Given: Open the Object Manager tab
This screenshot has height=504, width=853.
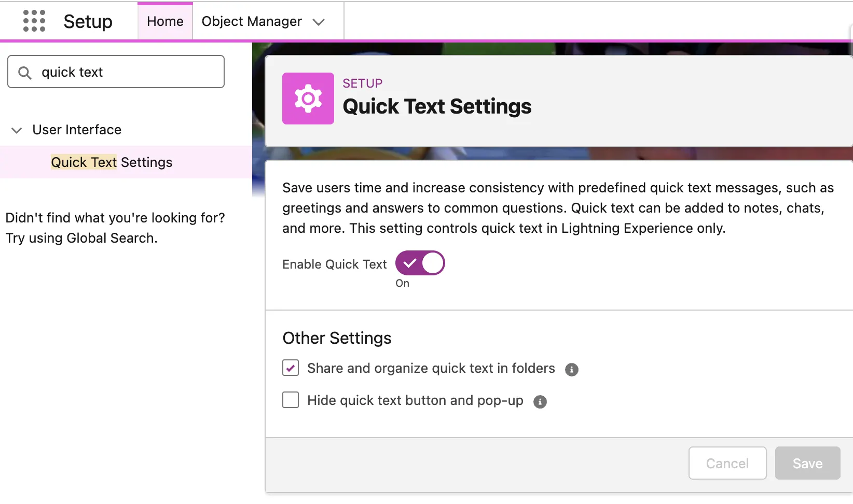Looking at the screenshot, I should (x=252, y=21).
